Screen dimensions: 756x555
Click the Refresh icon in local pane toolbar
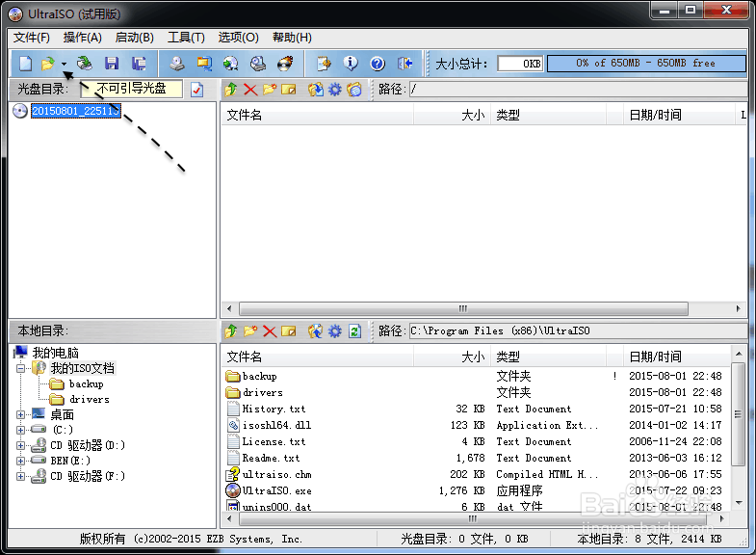coord(354,330)
